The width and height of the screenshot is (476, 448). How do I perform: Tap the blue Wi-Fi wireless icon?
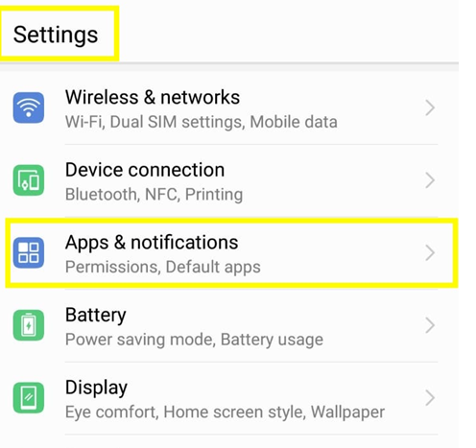(29, 107)
